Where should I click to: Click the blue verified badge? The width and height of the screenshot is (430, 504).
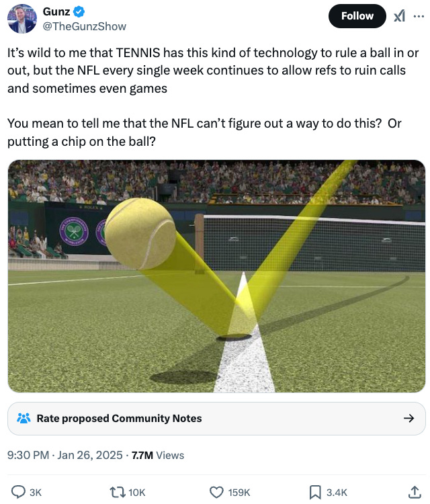tap(79, 12)
